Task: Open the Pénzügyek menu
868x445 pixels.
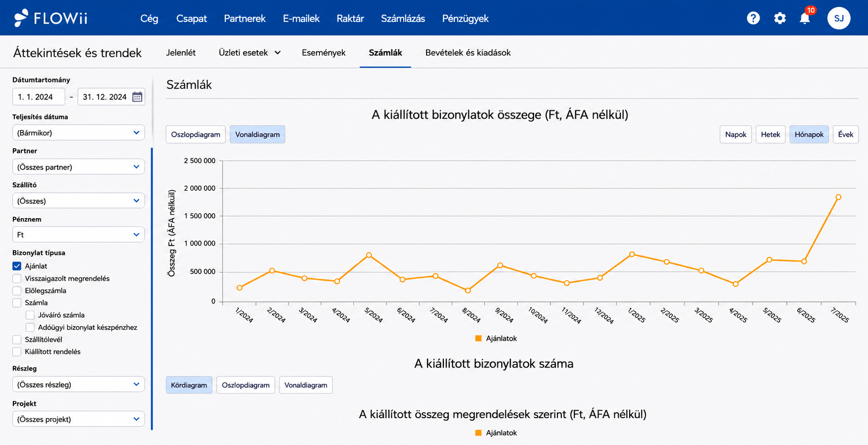Action: coord(465,18)
